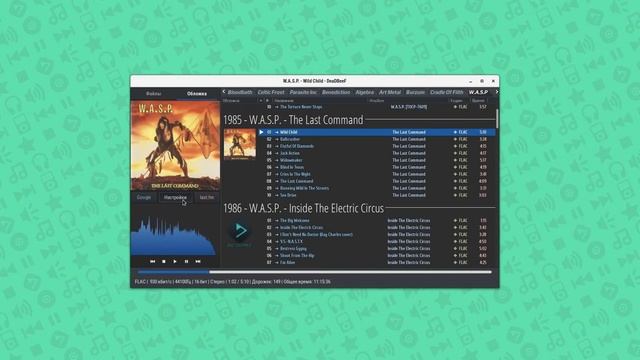Click the Обложка column header in playlist
This screenshot has height=360, width=640.
coord(241,100)
